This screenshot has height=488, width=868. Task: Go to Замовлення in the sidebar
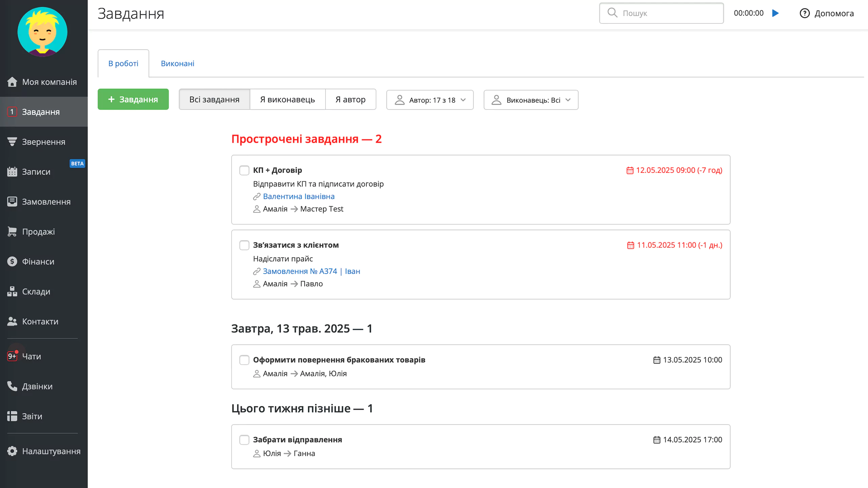(x=44, y=202)
